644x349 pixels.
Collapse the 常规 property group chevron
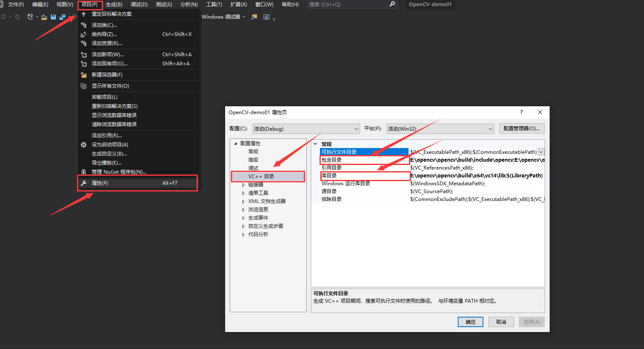pyautogui.click(x=315, y=144)
